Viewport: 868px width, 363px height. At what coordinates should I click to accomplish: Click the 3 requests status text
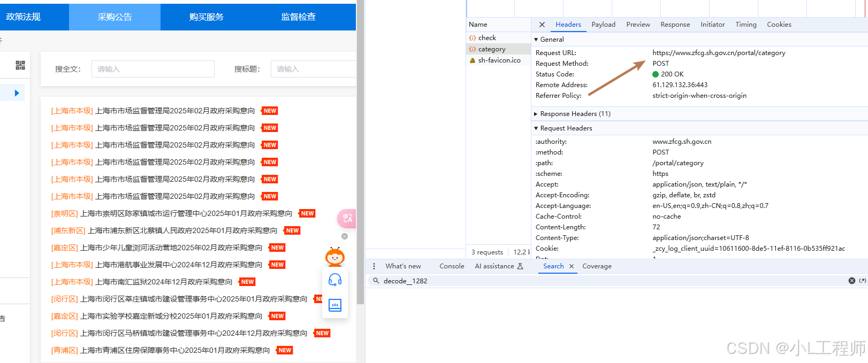click(488, 252)
